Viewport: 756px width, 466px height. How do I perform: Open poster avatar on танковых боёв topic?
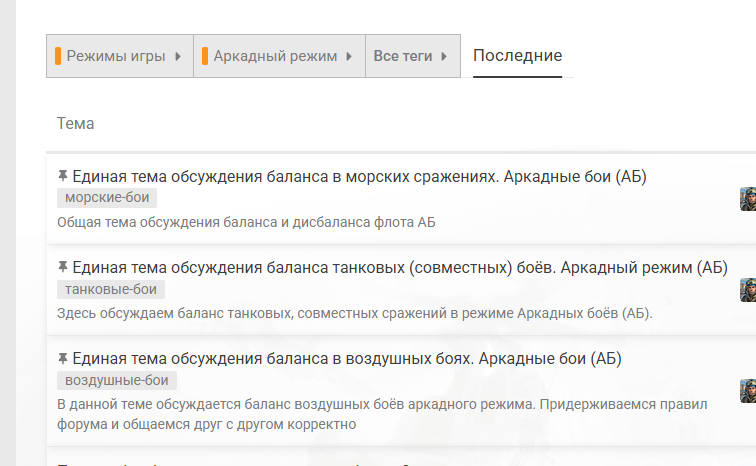748,289
